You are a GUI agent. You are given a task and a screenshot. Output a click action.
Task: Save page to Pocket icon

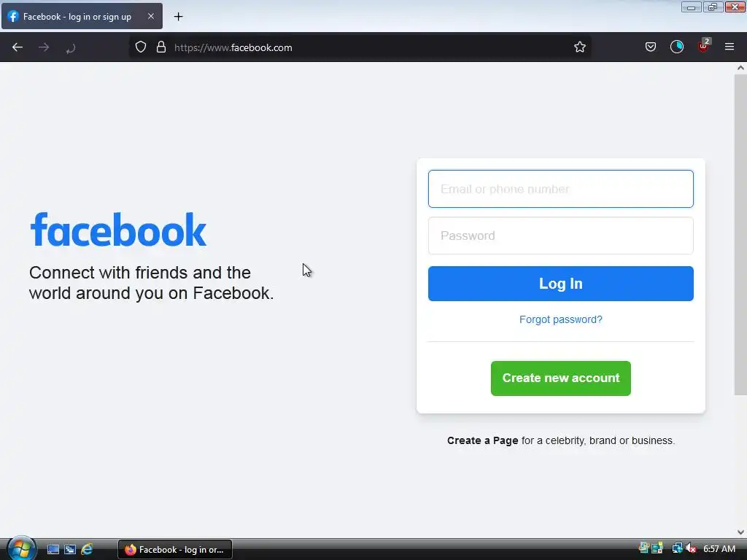click(650, 47)
